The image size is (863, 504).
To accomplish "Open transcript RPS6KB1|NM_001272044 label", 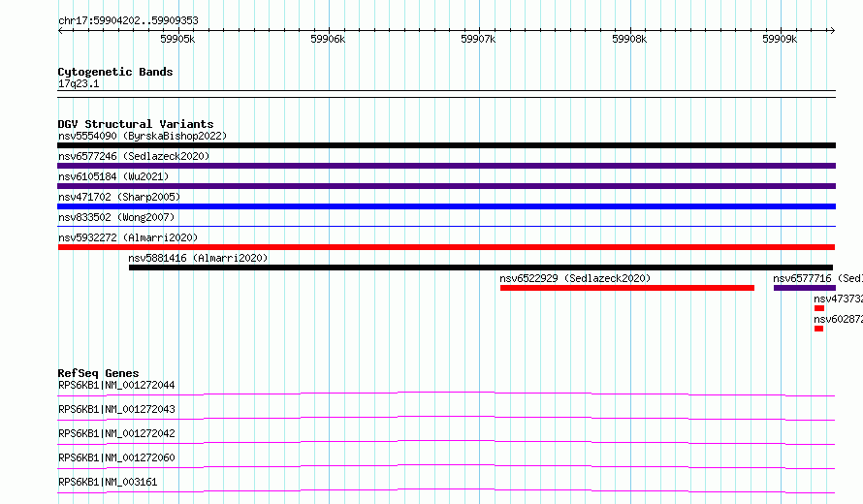I will click(x=116, y=385).
